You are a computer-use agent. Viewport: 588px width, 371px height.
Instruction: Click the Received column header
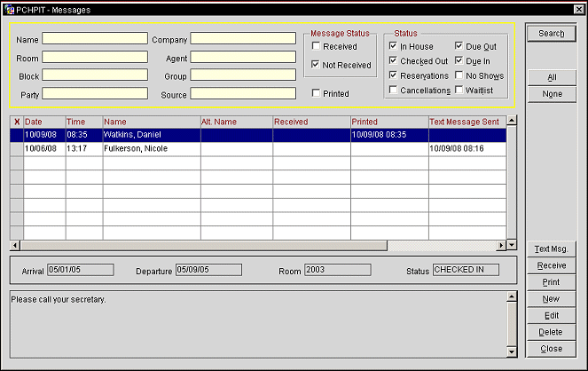coord(310,122)
